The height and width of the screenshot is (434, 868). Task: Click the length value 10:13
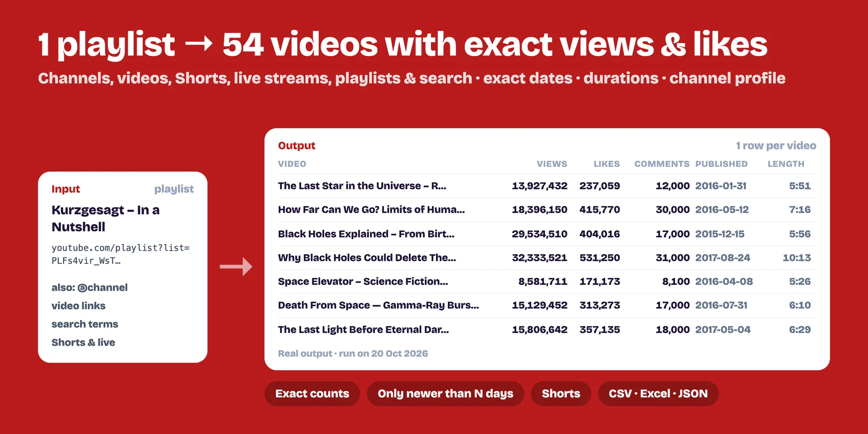coord(797,258)
